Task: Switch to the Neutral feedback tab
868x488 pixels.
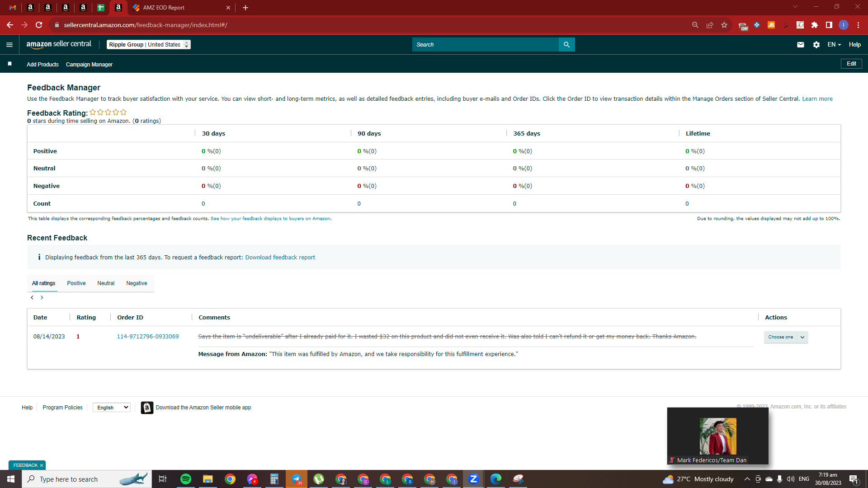Action: (106, 283)
